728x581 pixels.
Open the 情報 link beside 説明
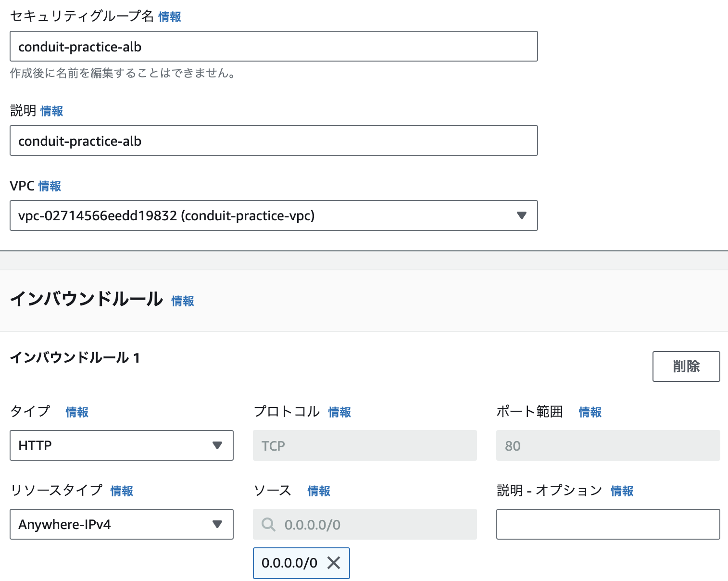click(51, 111)
